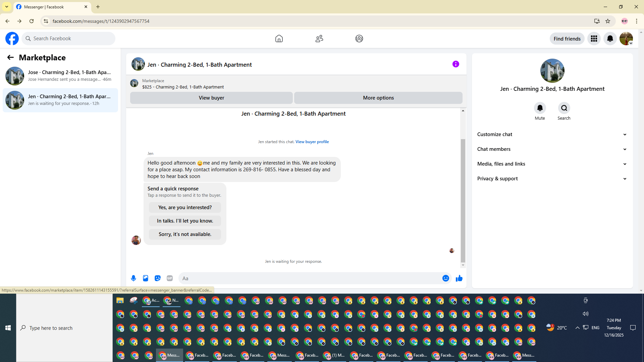The height and width of the screenshot is (362, 644).
Task: Open the Friends icon in top navigation
Action: pos(319,39)
